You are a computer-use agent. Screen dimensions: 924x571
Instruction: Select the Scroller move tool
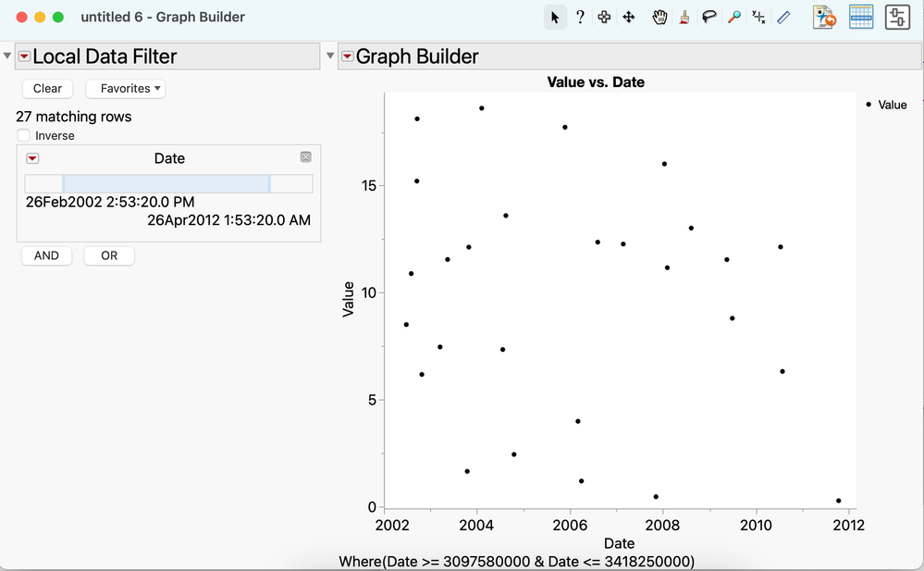click(629, 17)
